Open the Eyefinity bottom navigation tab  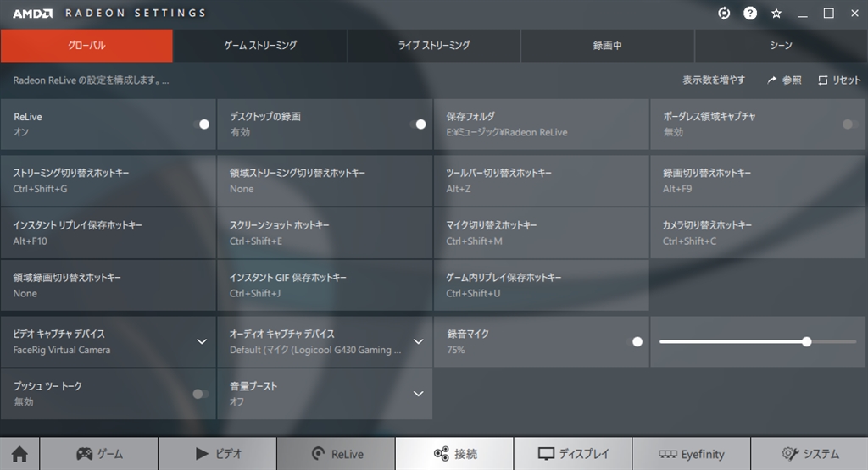coord(692,454)
